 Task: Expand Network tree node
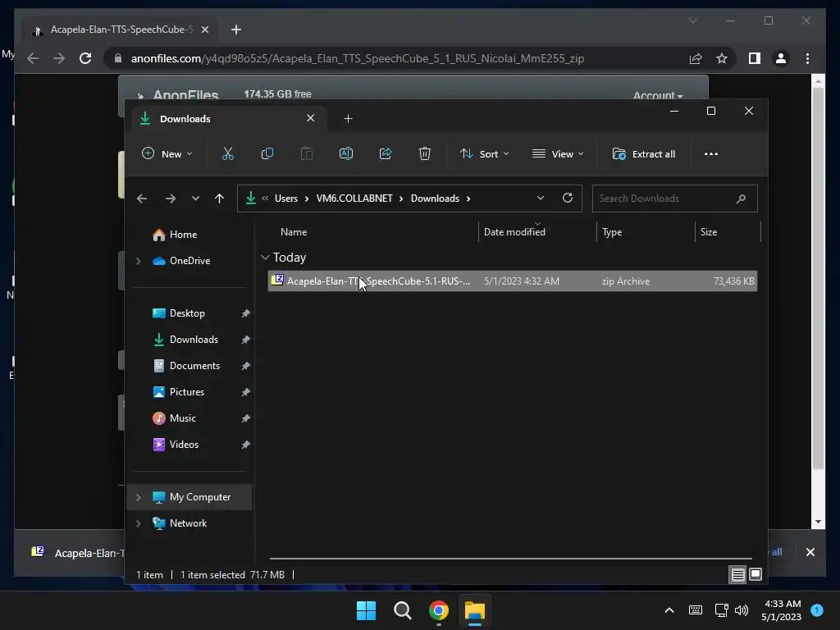click(x=138, y=523)
